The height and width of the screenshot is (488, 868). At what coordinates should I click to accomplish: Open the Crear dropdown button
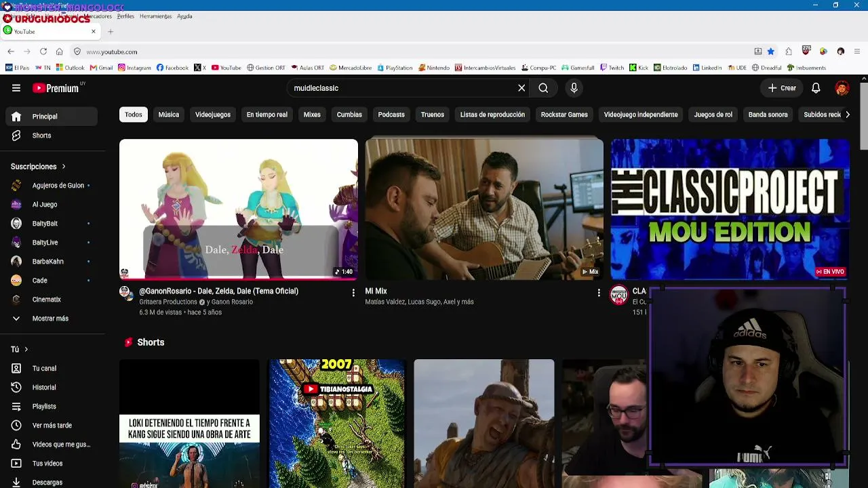(781, 88)
